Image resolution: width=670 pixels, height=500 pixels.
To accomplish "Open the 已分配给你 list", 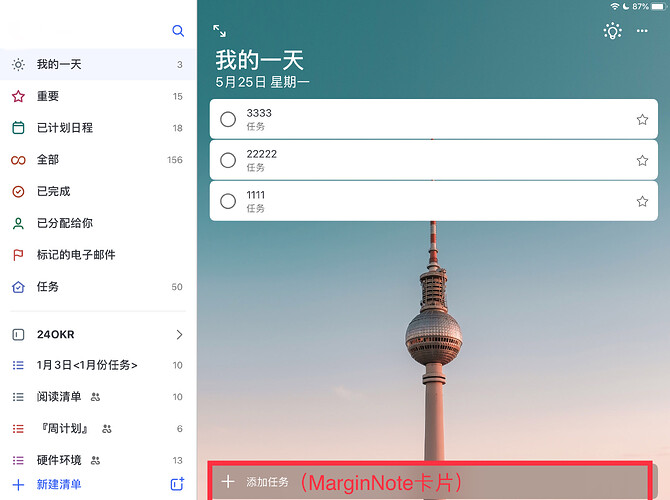I will [x=98, y=223].
